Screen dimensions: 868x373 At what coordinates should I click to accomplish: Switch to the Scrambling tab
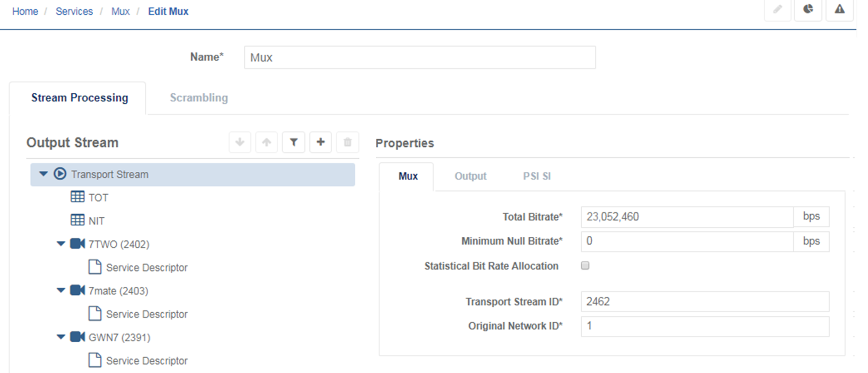point(199,98)
